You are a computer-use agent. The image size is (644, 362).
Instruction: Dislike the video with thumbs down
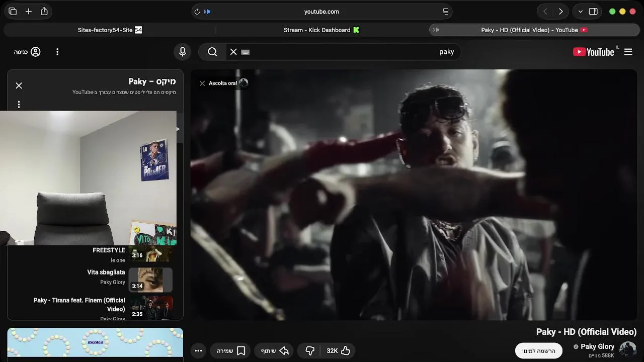pyautogui.click(x=310, y=350)
